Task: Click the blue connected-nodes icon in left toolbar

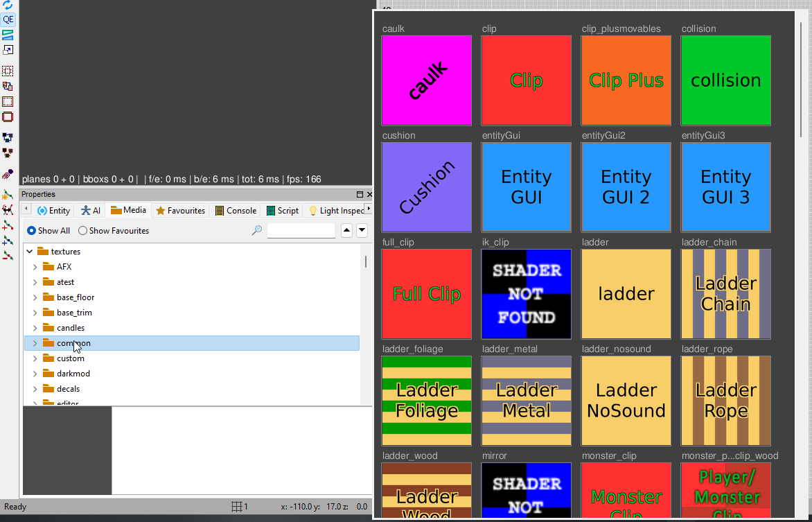Action: (x=8, y=137)
